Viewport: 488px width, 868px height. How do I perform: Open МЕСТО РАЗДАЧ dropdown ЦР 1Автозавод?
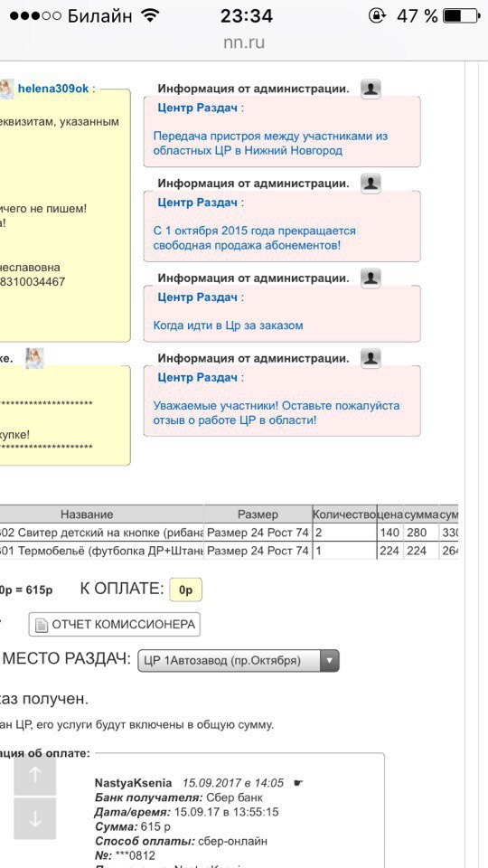[x=238, y=660]
